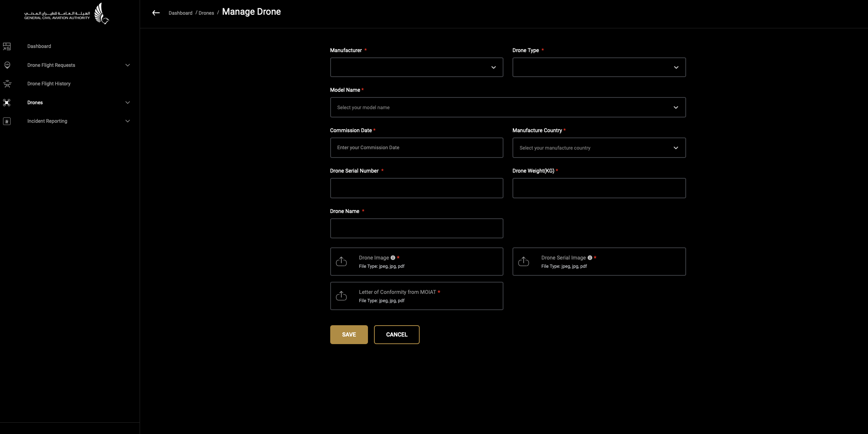
Task: Expand the Drone Flight Requests chevron
Action: 128,65
